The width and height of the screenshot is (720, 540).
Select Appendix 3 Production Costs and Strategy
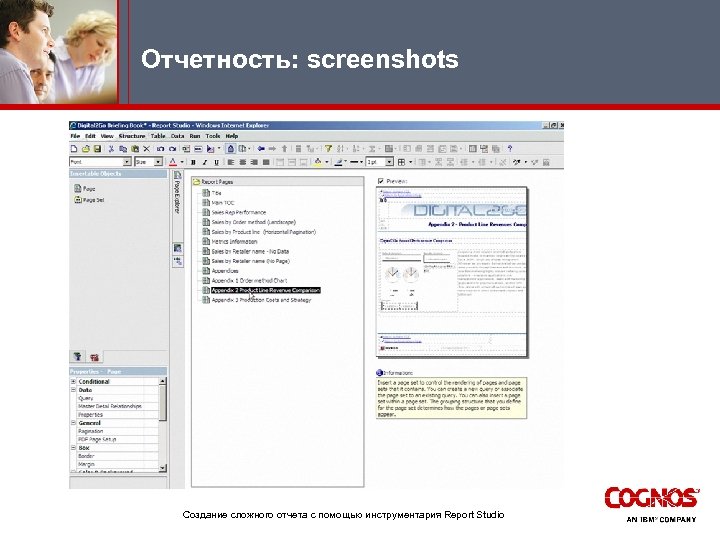point(257,300)
